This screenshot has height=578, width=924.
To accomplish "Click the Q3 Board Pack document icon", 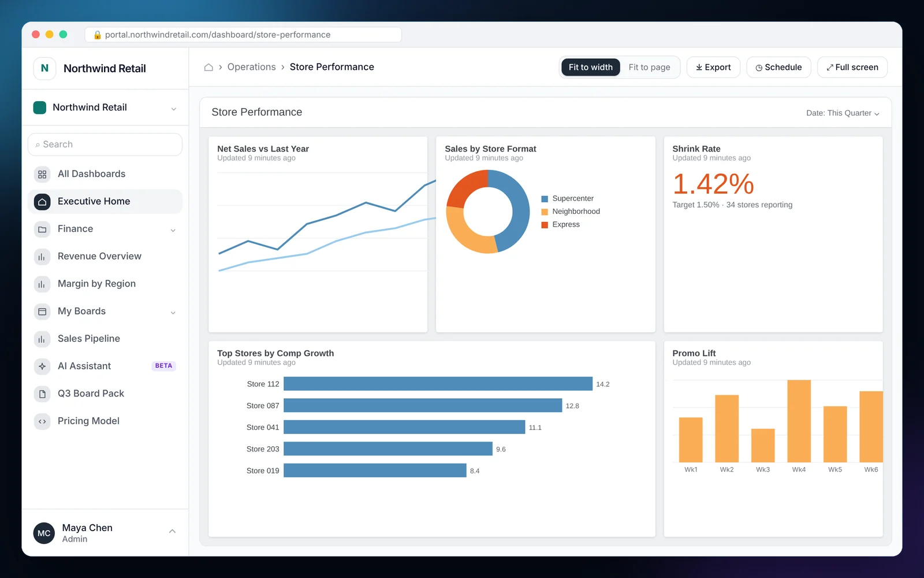I will (x=42, y=394).
